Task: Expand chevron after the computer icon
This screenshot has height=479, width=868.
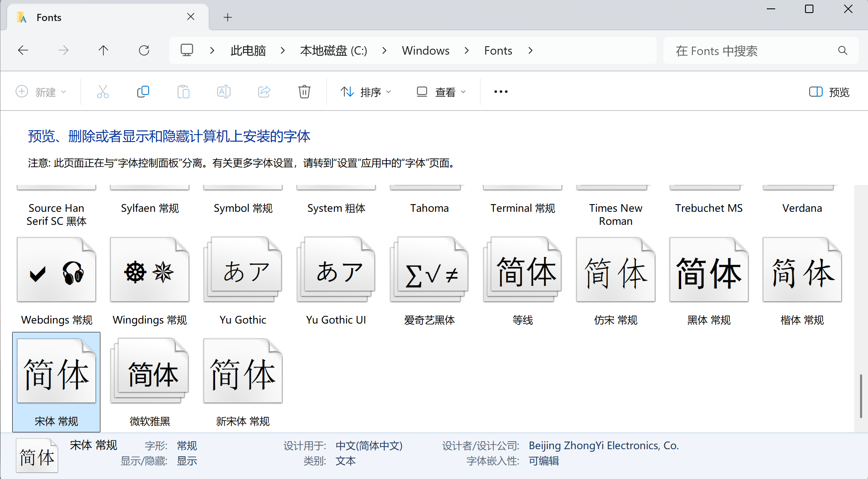Action: 212,51
